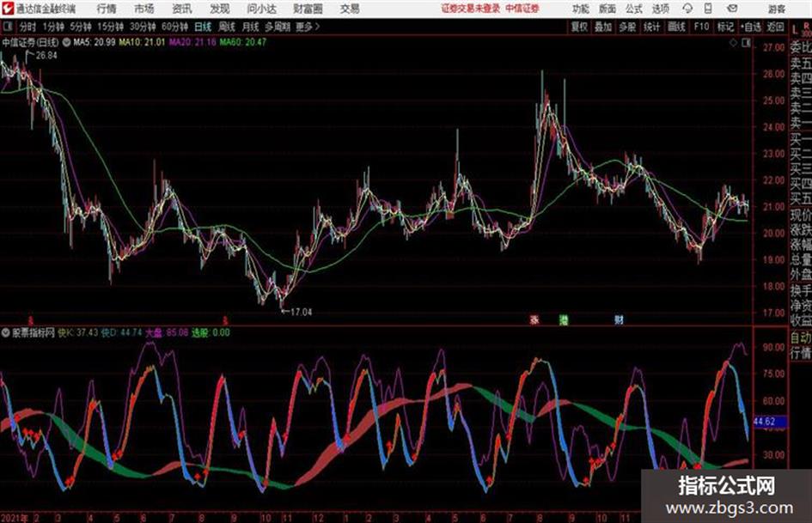812x523 pixels.
Task: Click the 画线 drawing toolbar button
Action: pos(676,27)
